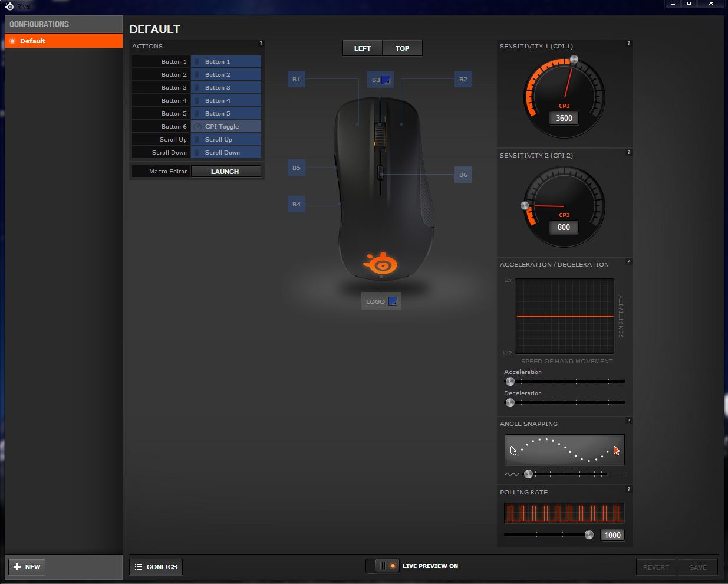Open the LOGO illumination color swatch
The height and width of the screenshot is (584, 728).
(x=393, y=301)
